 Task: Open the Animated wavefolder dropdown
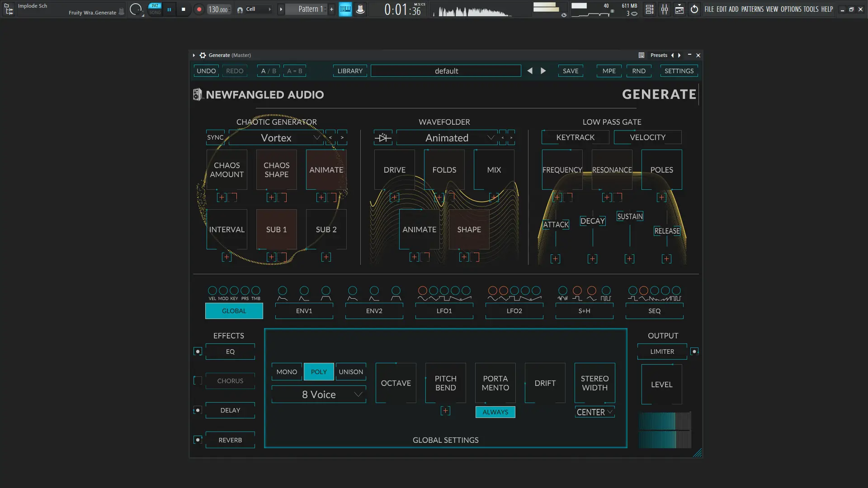[x=491, y=137]
